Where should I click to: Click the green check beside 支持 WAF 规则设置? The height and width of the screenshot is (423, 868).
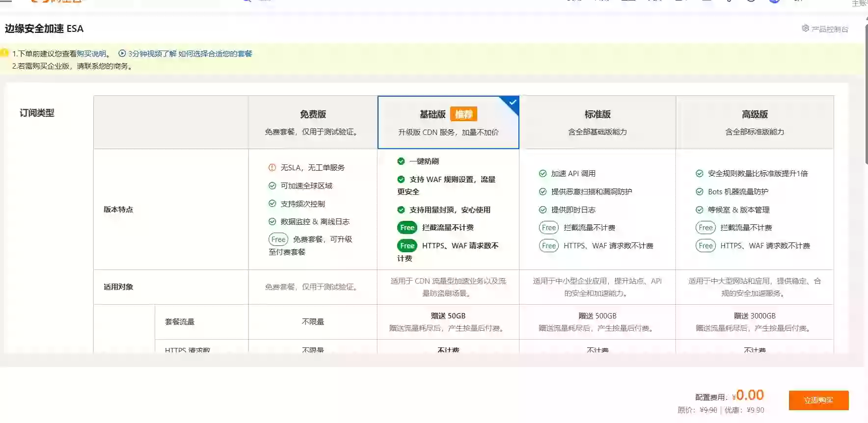401,179
